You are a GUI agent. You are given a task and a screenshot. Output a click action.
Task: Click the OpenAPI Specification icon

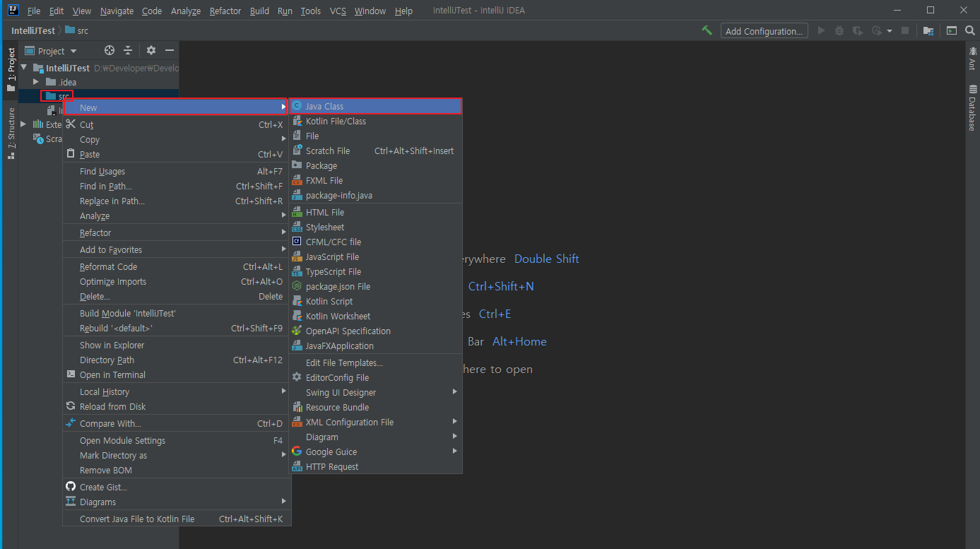coord(297,331)
